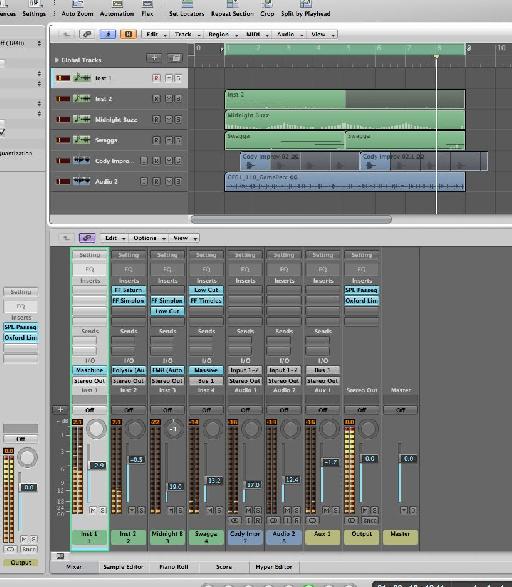Screen dimensions: 512x587
Task: Open the arrange View menu
Action: 322,34
